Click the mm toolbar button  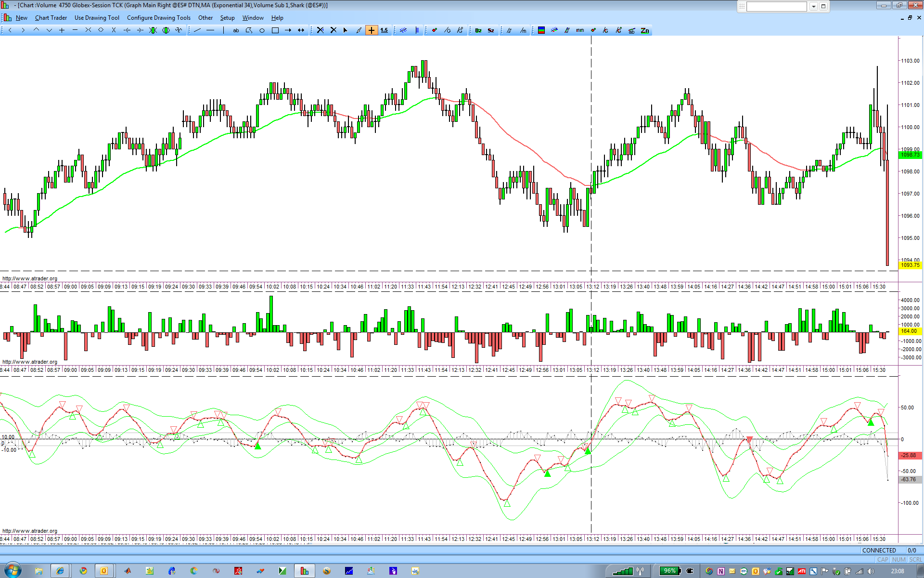[x=580, y=30]
